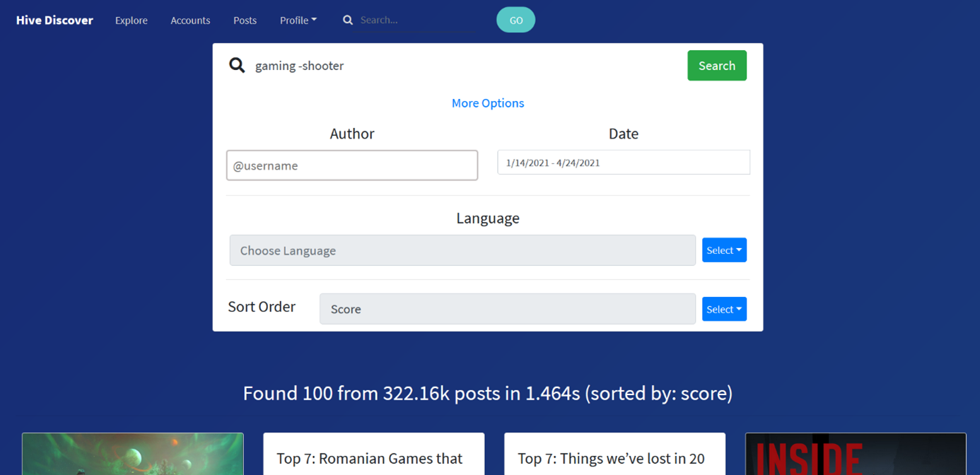Screen dimensions: 980x475
Task: Open the Accounts page
Action: click(x=190, y=20)
